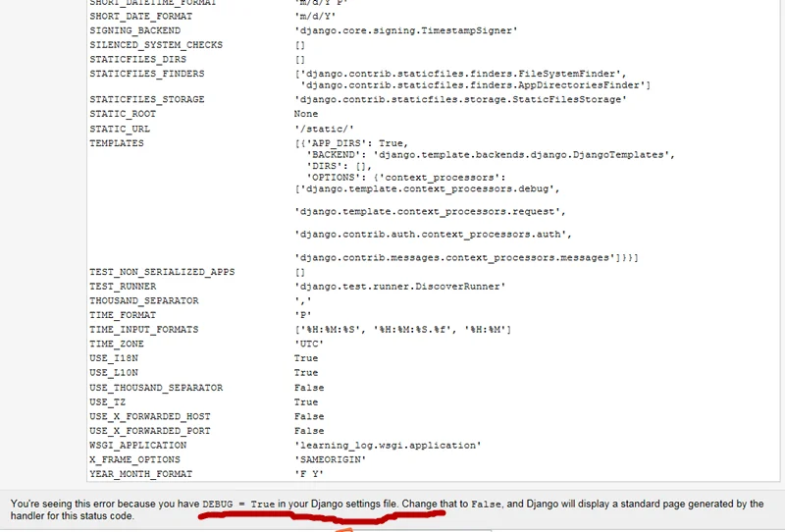Click the STATIC_URL '/static/' value

323,129
